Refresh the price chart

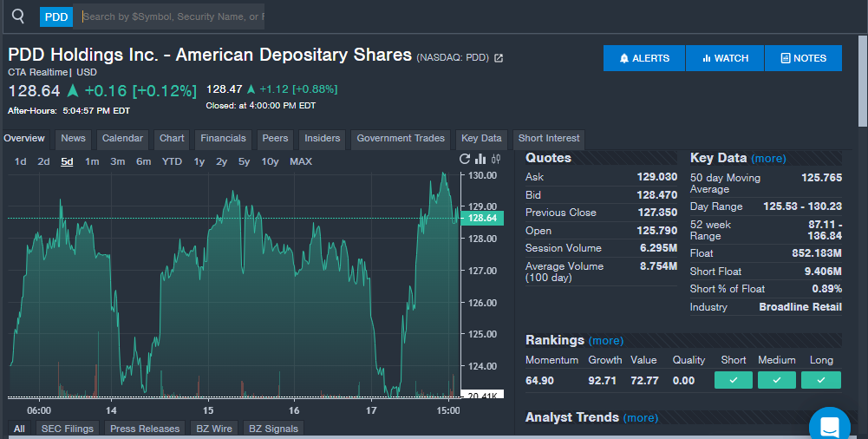pyautogui.click(x=465, y=160)
